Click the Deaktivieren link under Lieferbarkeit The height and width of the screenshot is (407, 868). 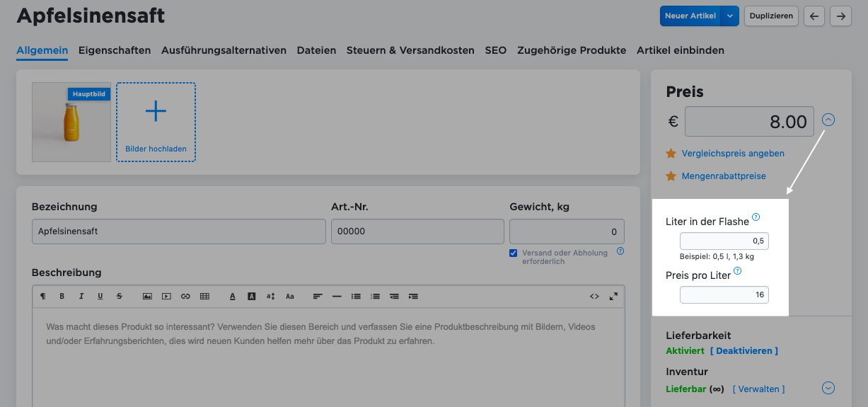(x=744, y=351)
